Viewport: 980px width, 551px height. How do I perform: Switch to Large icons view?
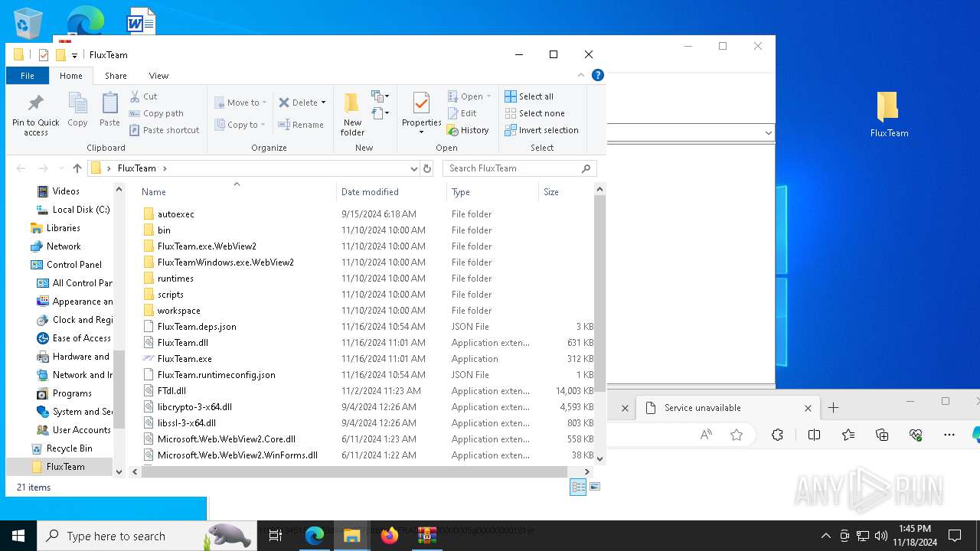[595, 487]
